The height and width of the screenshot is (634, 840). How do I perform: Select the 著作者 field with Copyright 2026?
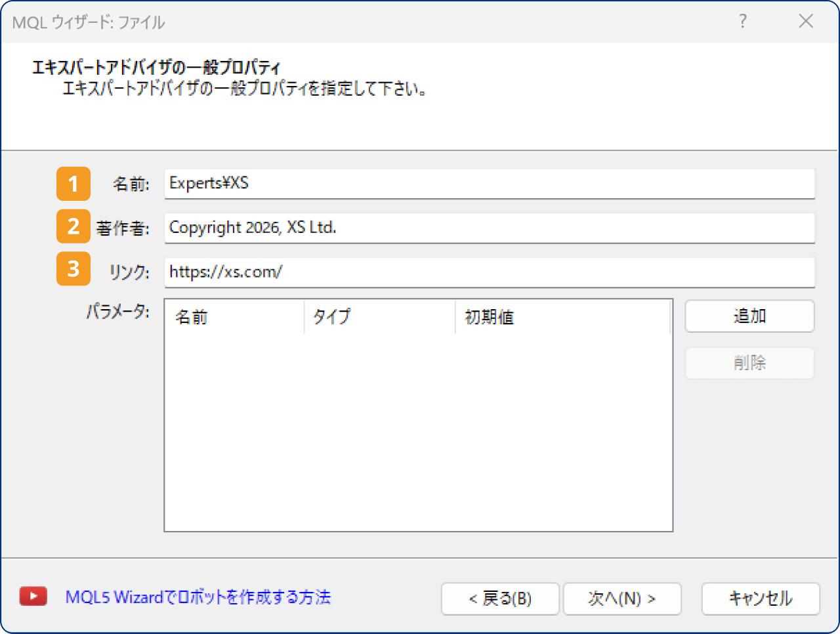(489, 226)
